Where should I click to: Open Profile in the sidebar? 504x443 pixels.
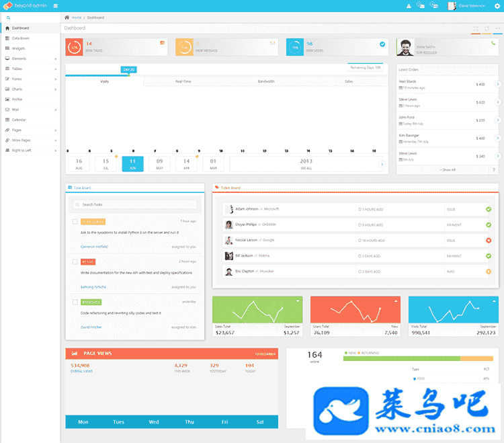click(x=30, y=99)
